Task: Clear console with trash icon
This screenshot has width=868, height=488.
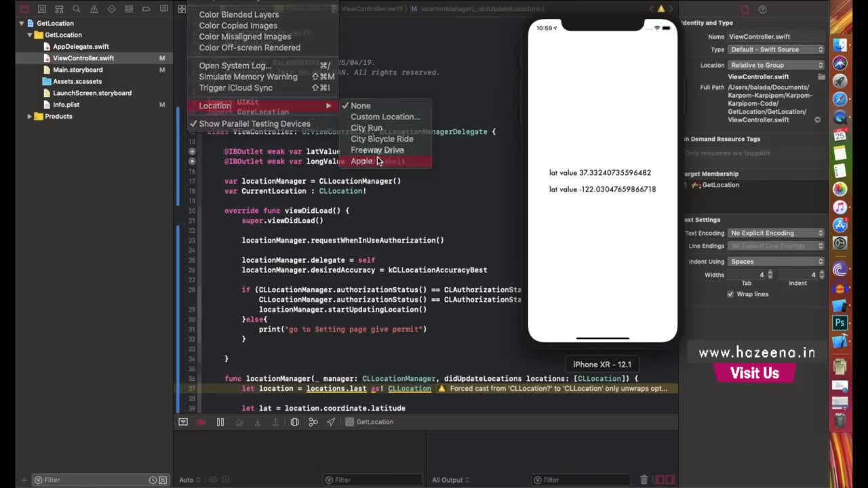Action: [x=644, y=480]
